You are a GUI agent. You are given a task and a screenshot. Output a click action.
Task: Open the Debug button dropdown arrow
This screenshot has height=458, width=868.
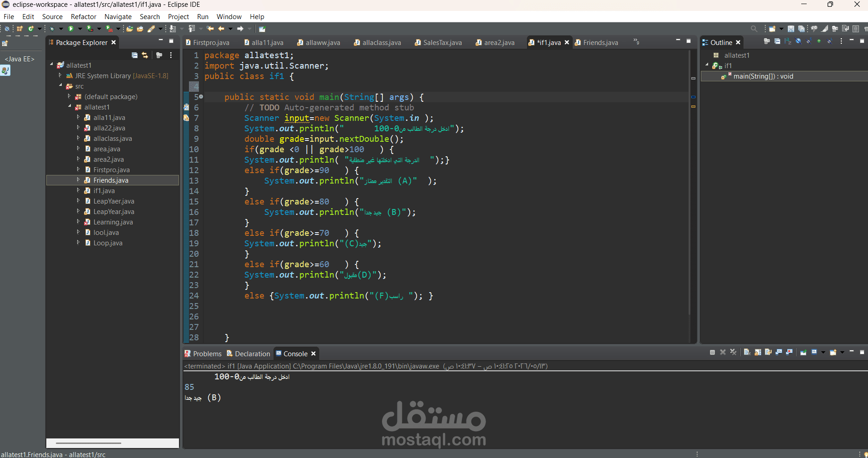click(61, 29)
